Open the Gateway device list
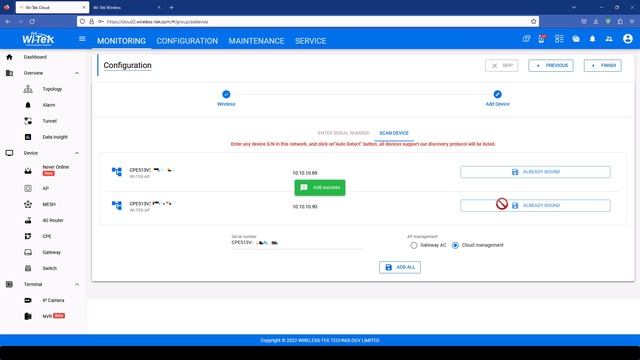The image size is (640, 360). (x=51, y=252)
